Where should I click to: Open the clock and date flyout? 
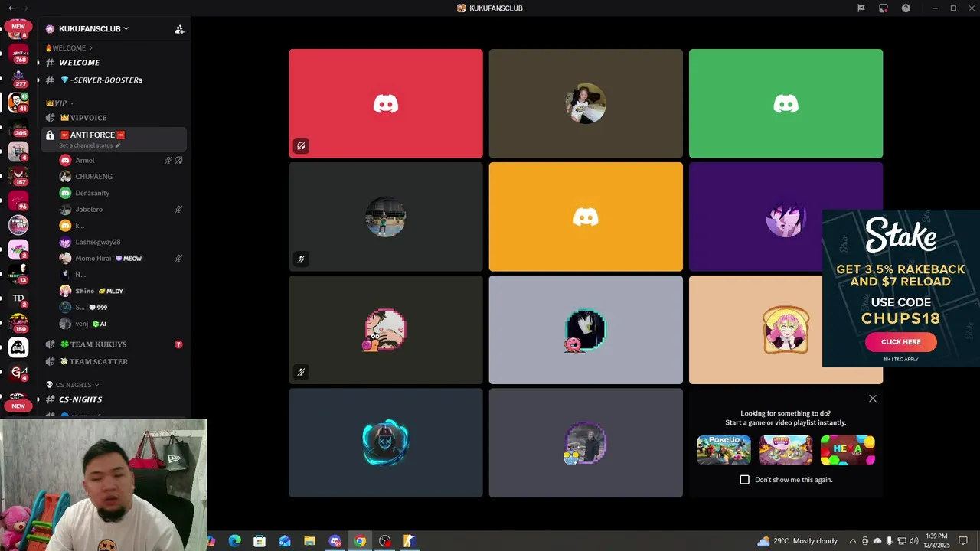click(937, 541)
